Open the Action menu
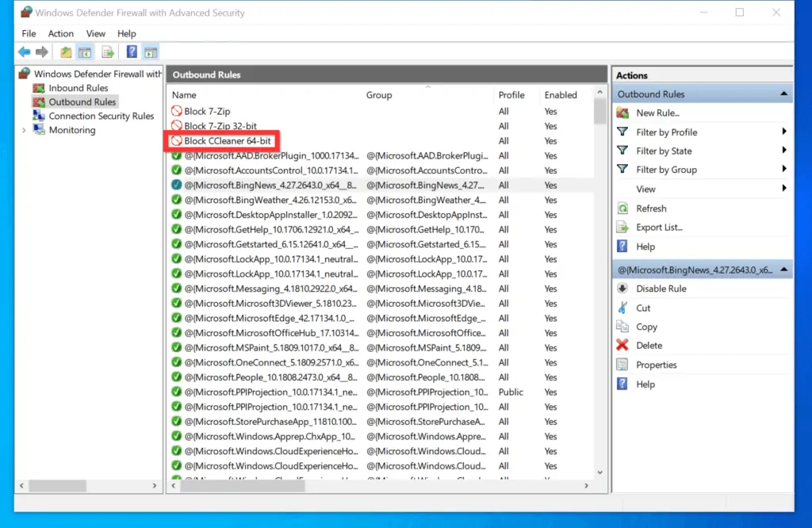Image resolution: width=812 pixels, height=528 pixels. point(60,33)
